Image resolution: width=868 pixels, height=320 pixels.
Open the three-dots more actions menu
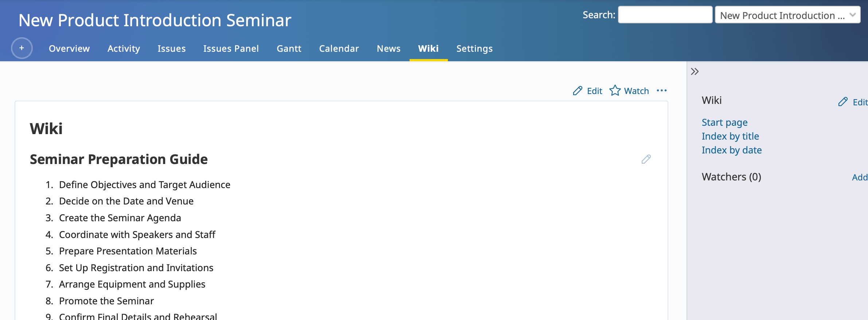[x=661, y=90]
